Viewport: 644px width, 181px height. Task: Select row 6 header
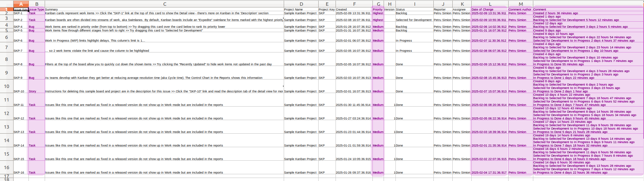tap(6, 37)
